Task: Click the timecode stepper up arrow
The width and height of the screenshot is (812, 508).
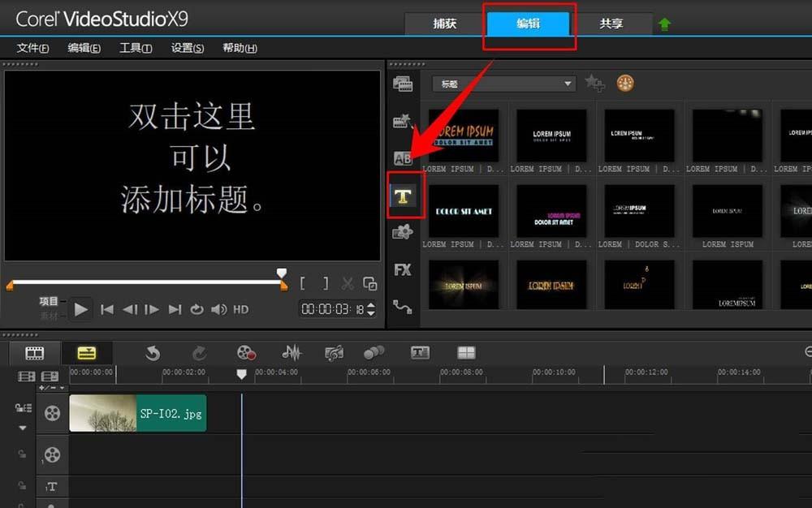Action: click(369, 305)
